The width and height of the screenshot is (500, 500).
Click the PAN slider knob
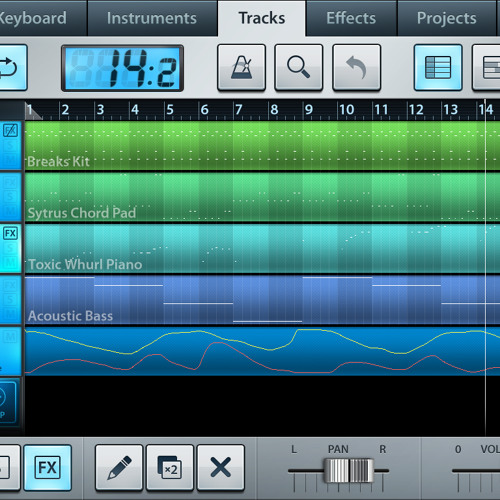click(x=349, y=470)
